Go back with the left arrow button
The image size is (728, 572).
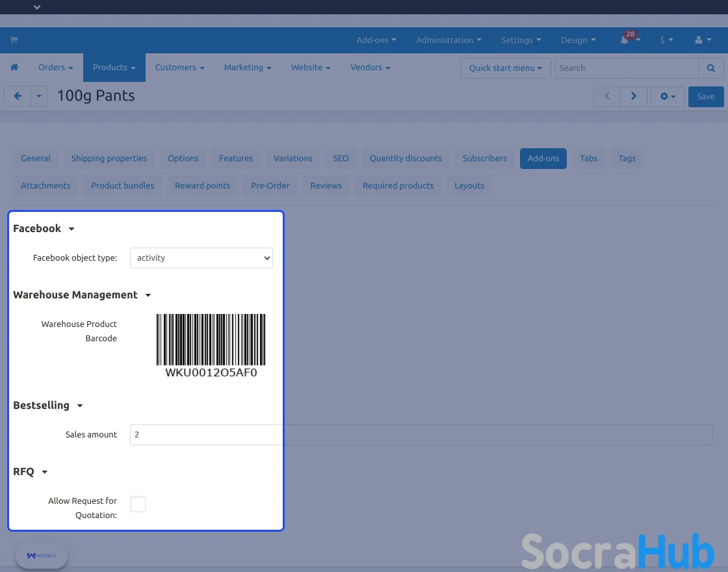pos(18,96)
